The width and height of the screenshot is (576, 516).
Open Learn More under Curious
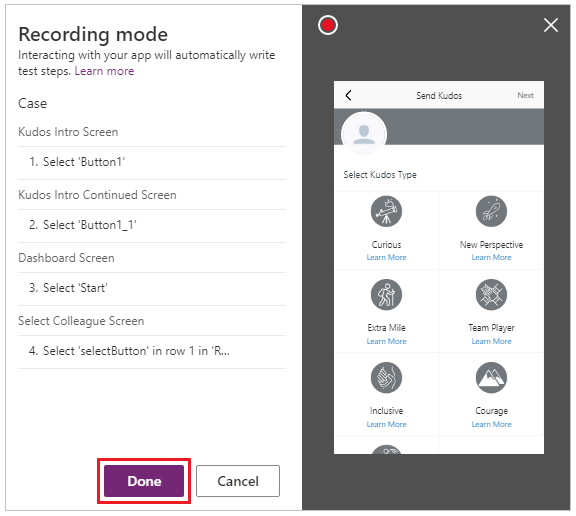pos(386,257)
